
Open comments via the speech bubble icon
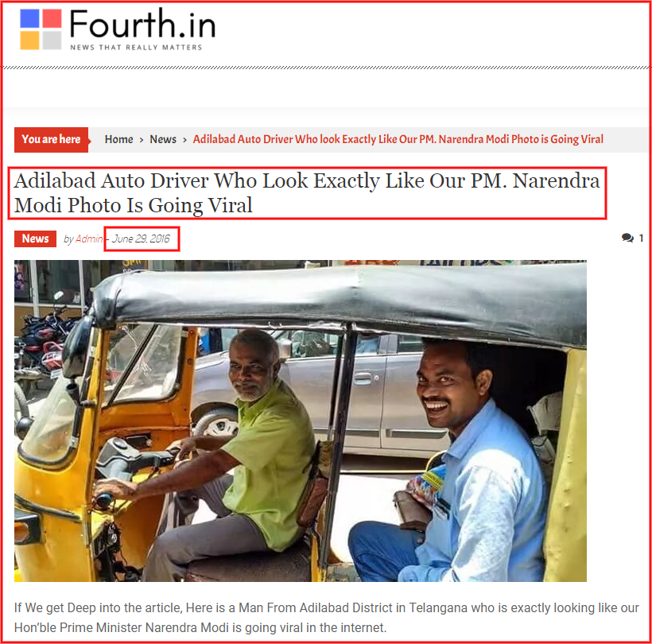point(627,238)
